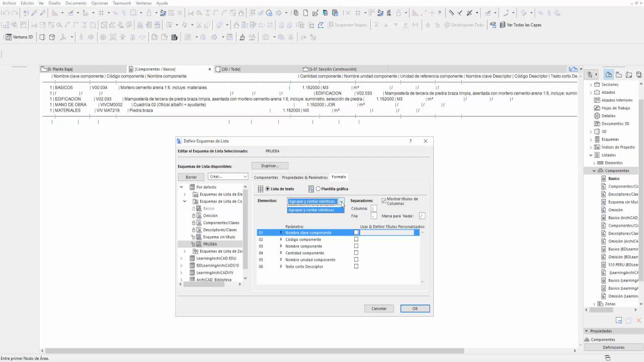Click the Cancelar button
Image resolution: width=644 pixels, height=362 pixels.
pos(379,309)
